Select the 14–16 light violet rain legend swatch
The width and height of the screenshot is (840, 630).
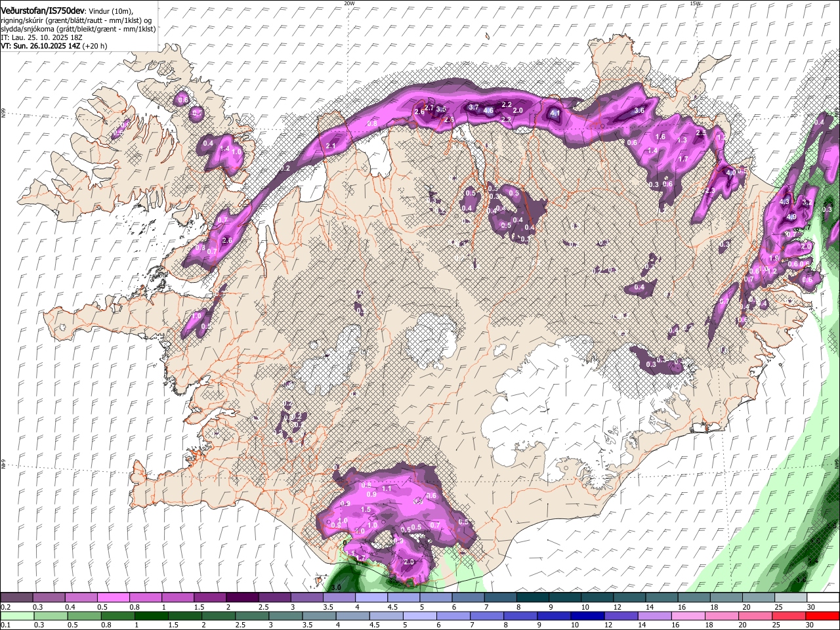[x=656, y=616]
